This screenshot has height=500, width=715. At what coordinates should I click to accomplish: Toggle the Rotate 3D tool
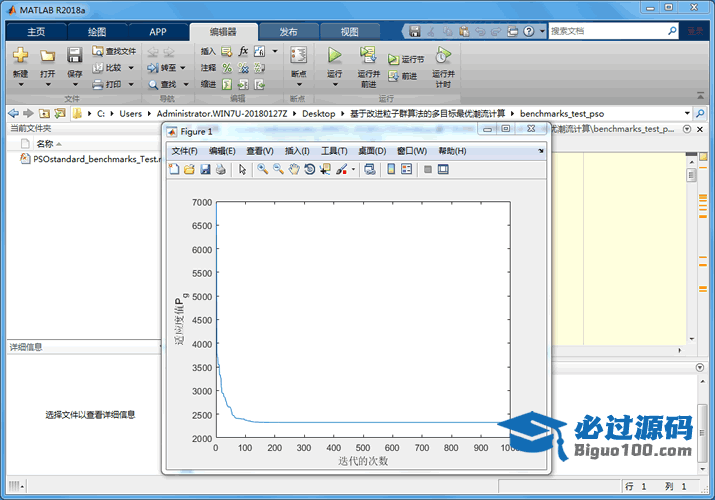[310, 170]
